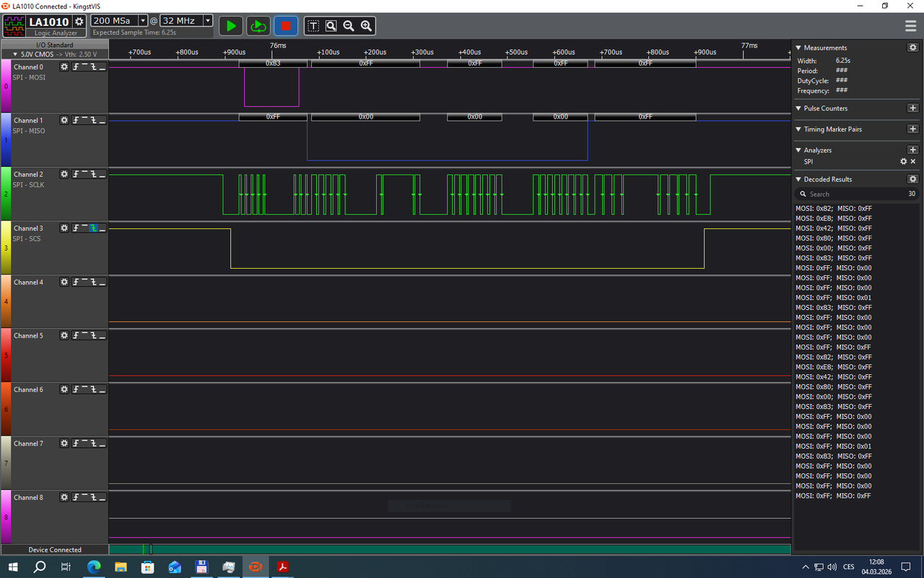Click the 77ms label on time ruler
This screenshot has height=578, width=924.
[749, 46]
